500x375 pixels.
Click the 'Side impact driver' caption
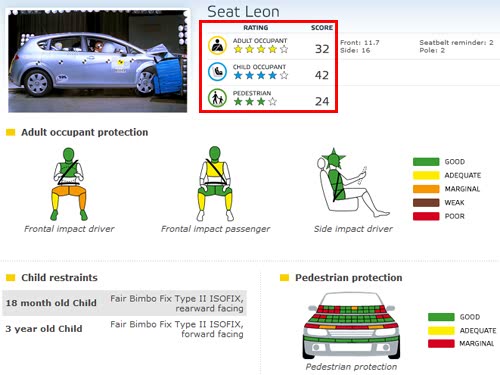click(x=353, y=229)
